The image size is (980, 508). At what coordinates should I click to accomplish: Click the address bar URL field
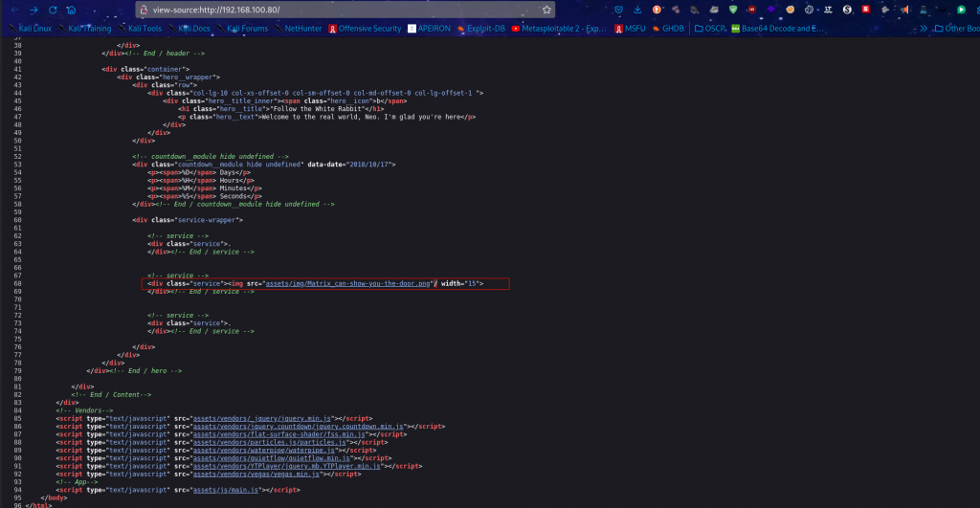click(x=344, y=10)
